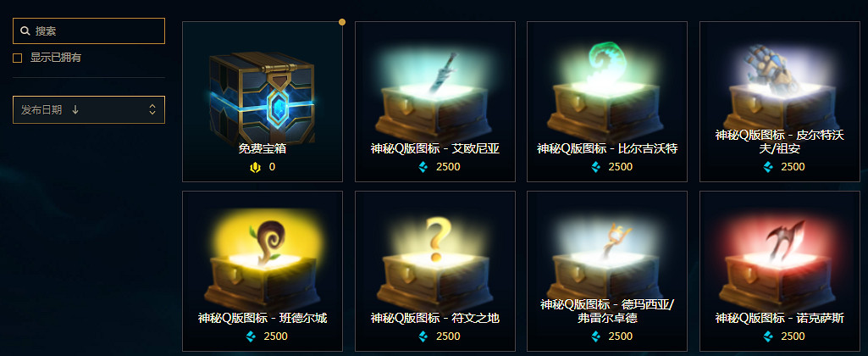
Task: Select the Bilgewater green tentacle box icon
Action: 606,92
